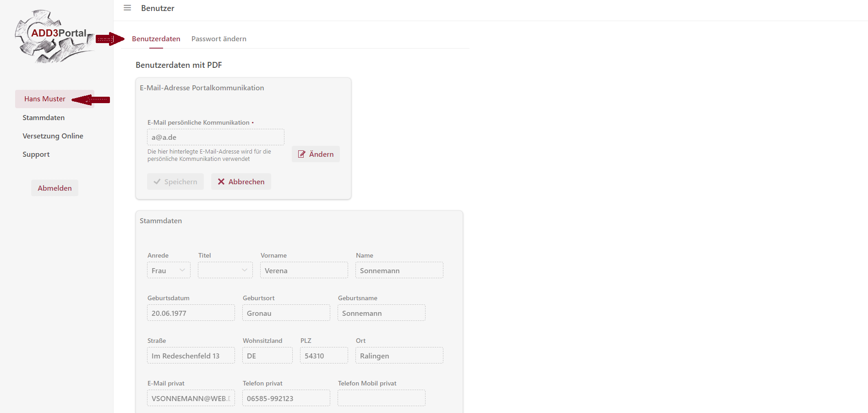Click the E-Mail persönliche Kommunikation field
The height and width of the screenshot is (413, 868).
tap(215, 137)
